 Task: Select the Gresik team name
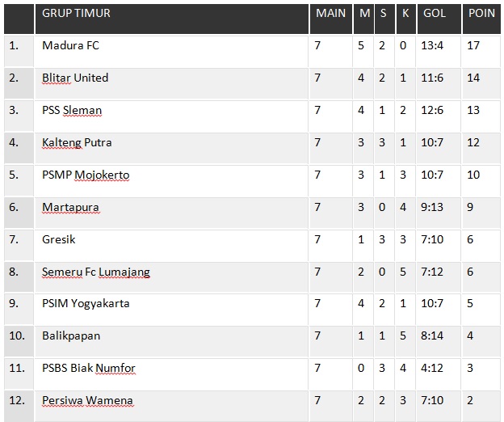(x=59, y=240)
